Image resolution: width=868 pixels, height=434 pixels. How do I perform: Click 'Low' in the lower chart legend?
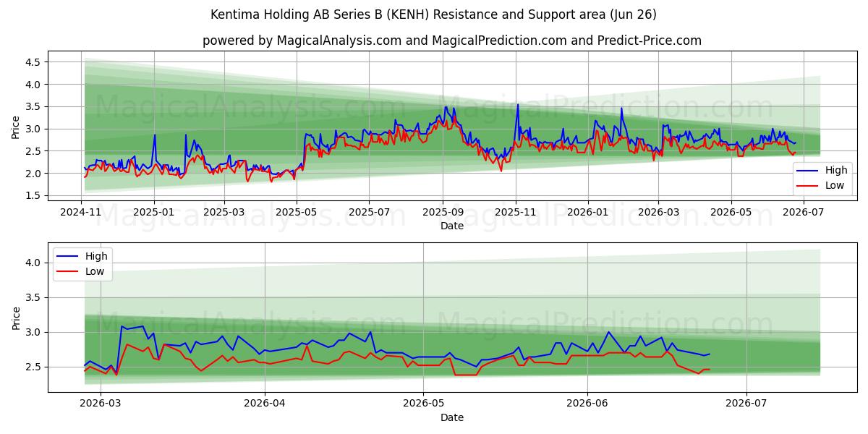tap(95, 271)
